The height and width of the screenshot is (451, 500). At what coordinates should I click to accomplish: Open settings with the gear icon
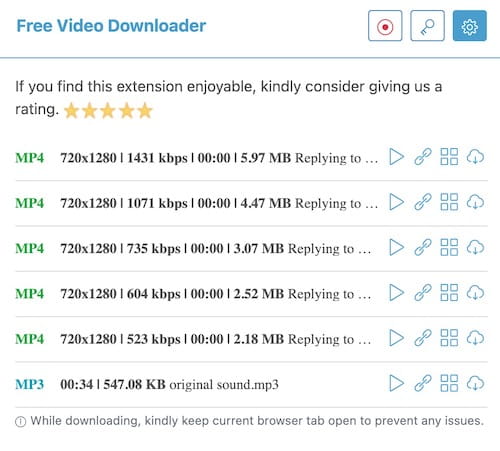(470, 26)
